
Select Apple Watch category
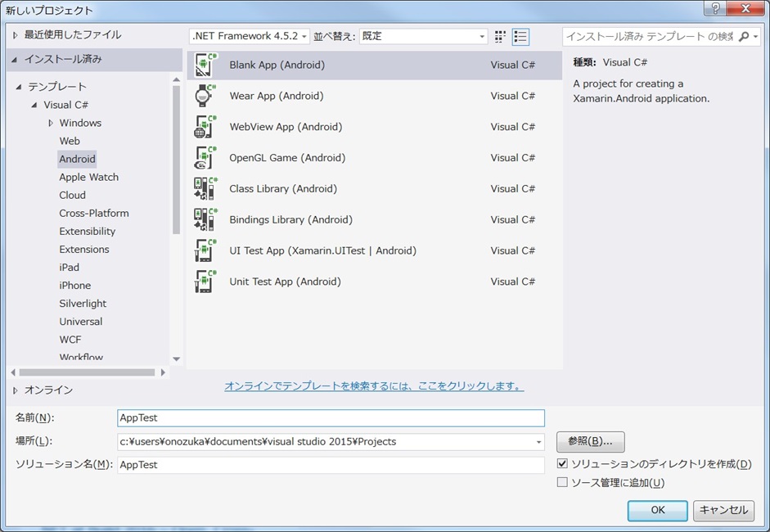point(89,178)
